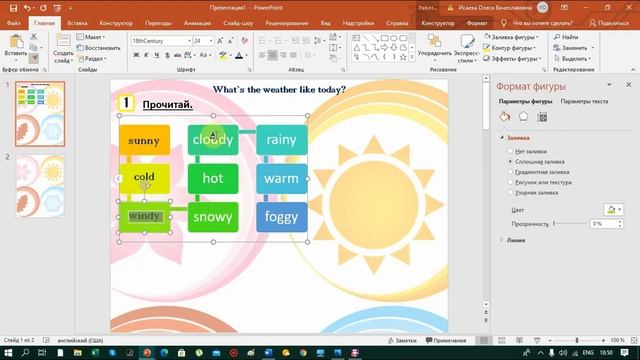This screenshot has height=360, width=640.
Task: Select Рисунок или текстура radio option
Action: pos(510,182)
